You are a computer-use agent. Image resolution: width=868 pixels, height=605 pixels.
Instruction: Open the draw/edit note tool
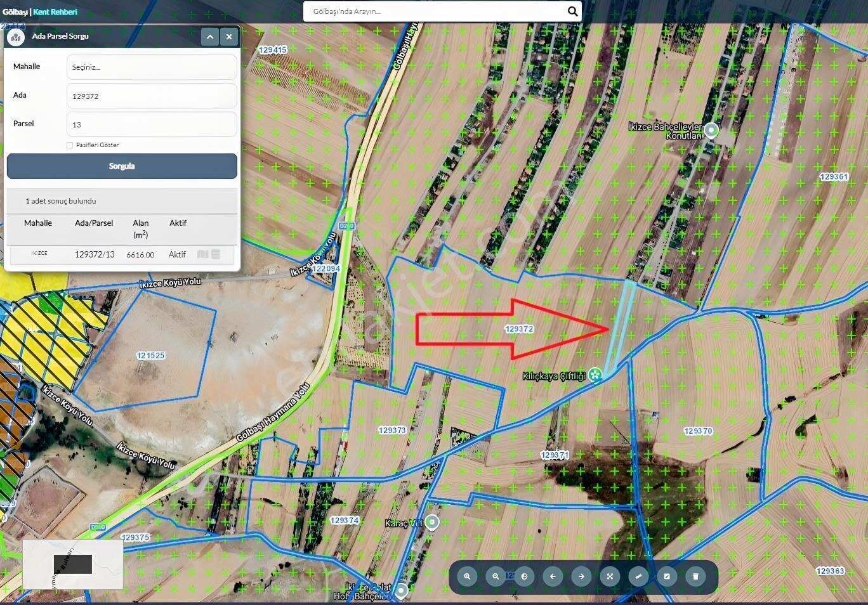tap(667, 576)
